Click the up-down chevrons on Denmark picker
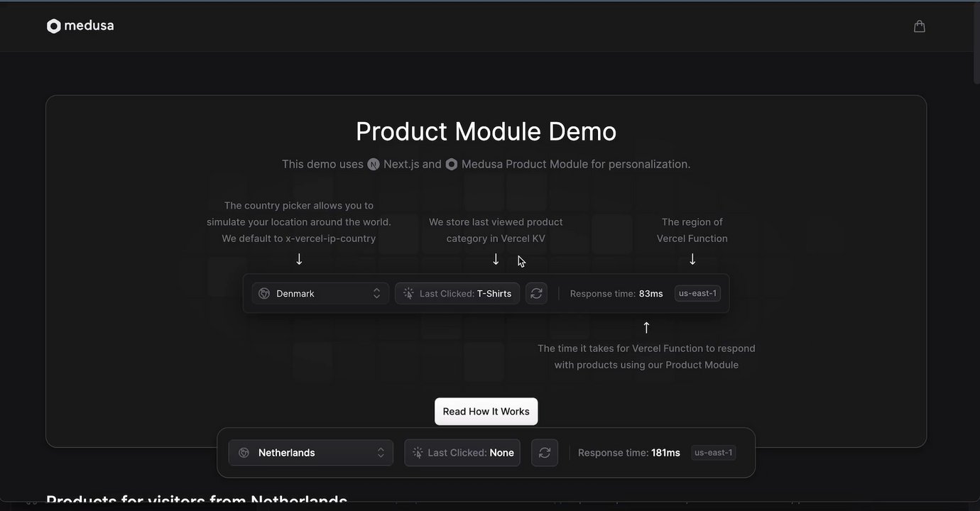This screenshot has height=511, width=980. 376,294
